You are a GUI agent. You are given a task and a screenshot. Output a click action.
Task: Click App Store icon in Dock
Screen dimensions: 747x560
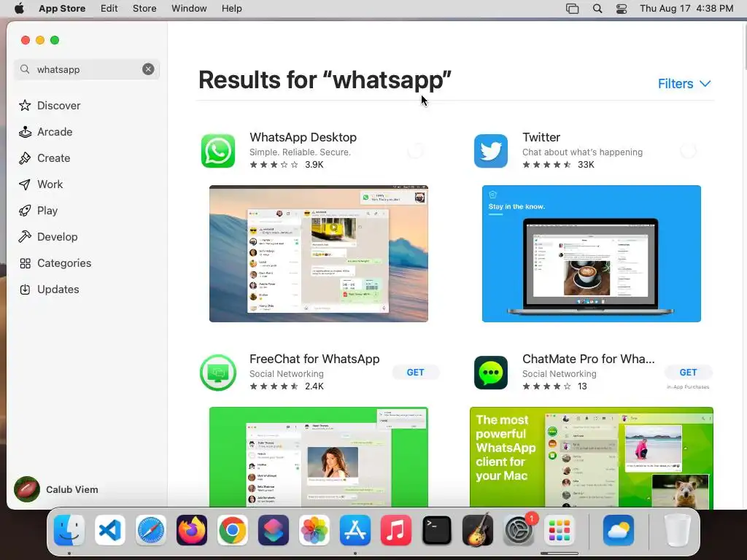[x=355, y=530]
